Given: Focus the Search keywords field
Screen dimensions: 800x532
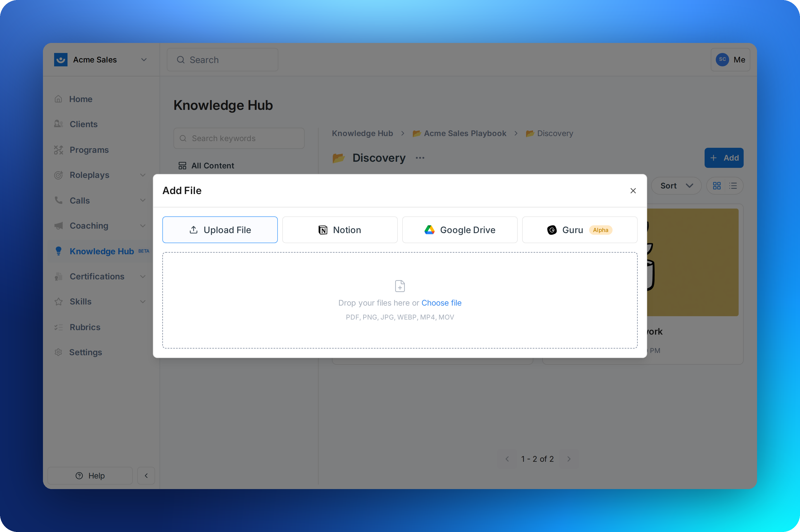Looking at the screenshot, I should [238, 138].
